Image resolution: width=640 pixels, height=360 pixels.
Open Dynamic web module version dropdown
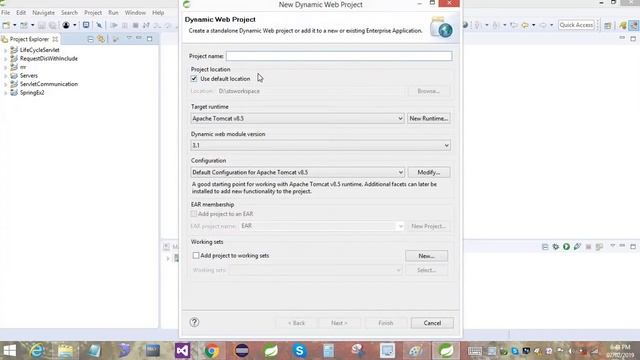tap(320, 145)
